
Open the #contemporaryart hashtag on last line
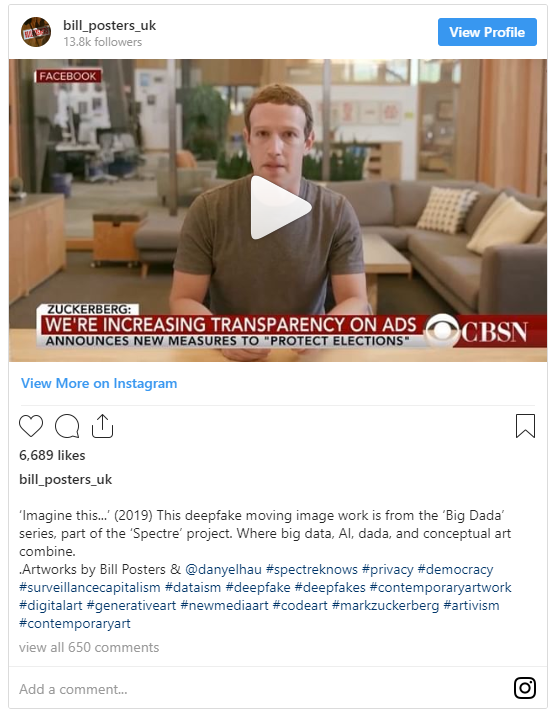click(x=75, y=624)
